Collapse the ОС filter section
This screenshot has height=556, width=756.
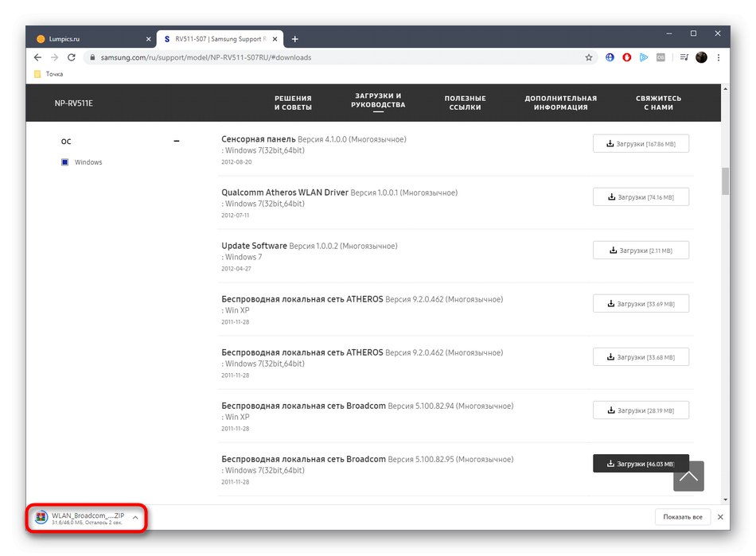click(x=177, y=141)
